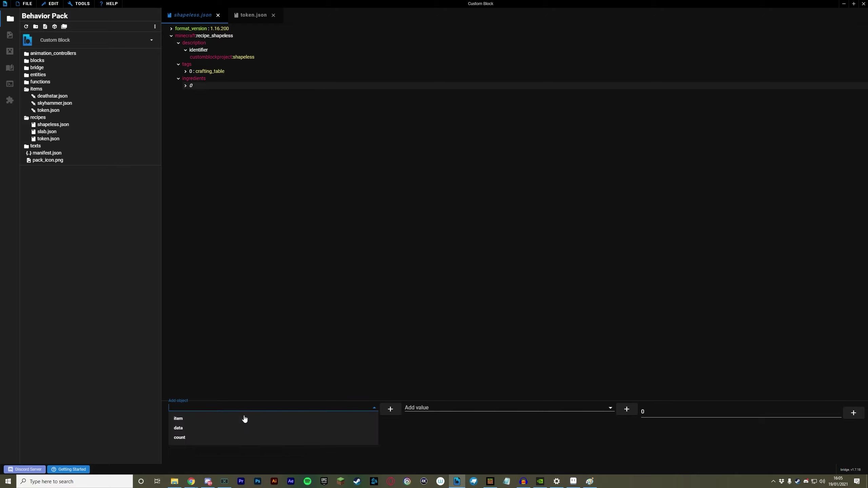Open the Behavior Pack explorer sidebar icon

10,19
